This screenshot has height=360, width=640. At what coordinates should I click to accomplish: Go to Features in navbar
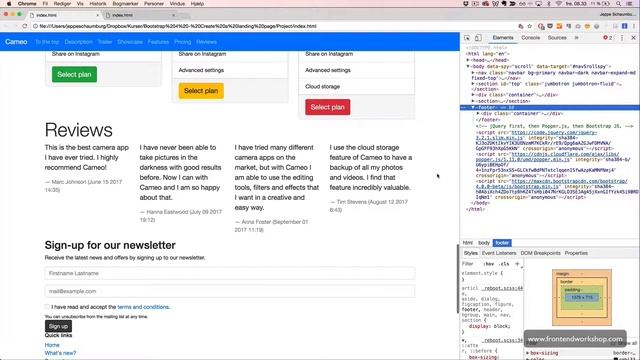coord(158,42)
